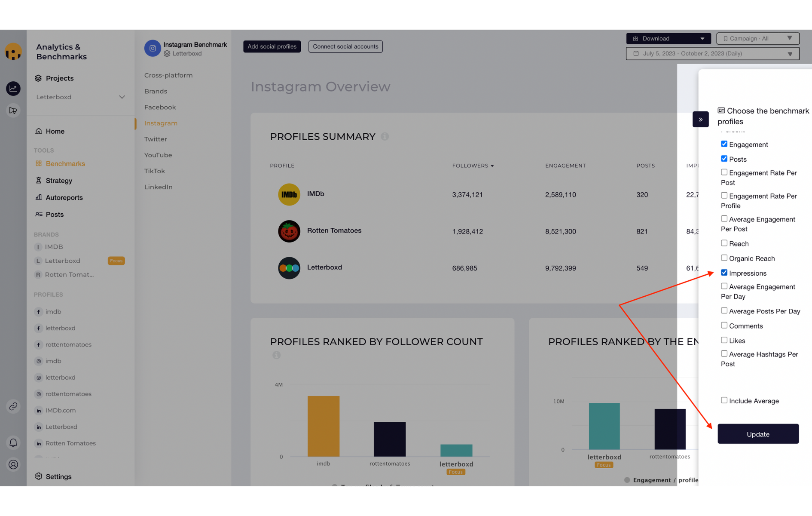Toggle Engagement / profile legend marker
The image size is (812, 516).
click(x=627, y=480)
